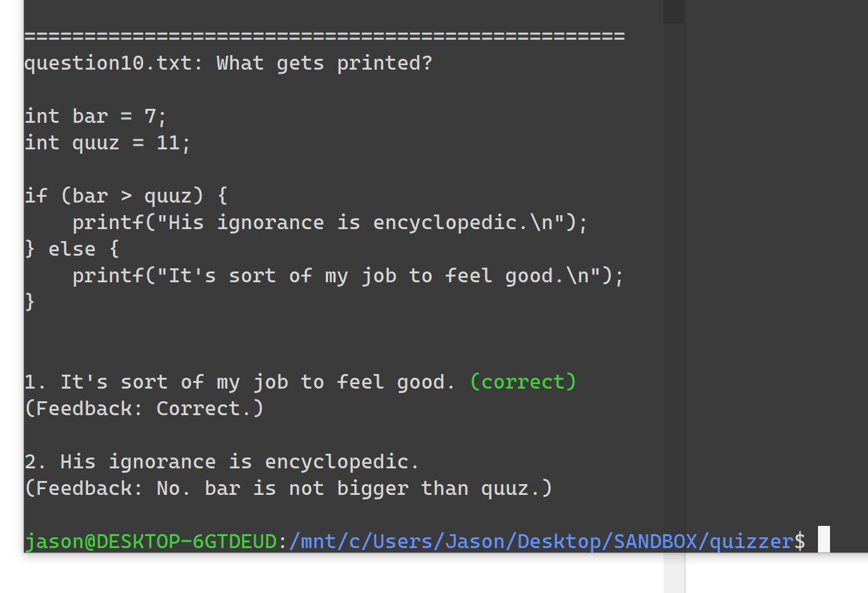Screen dimensions: 868x593
Task: Click the closing brace on its own line
Action: pos(30,302)
